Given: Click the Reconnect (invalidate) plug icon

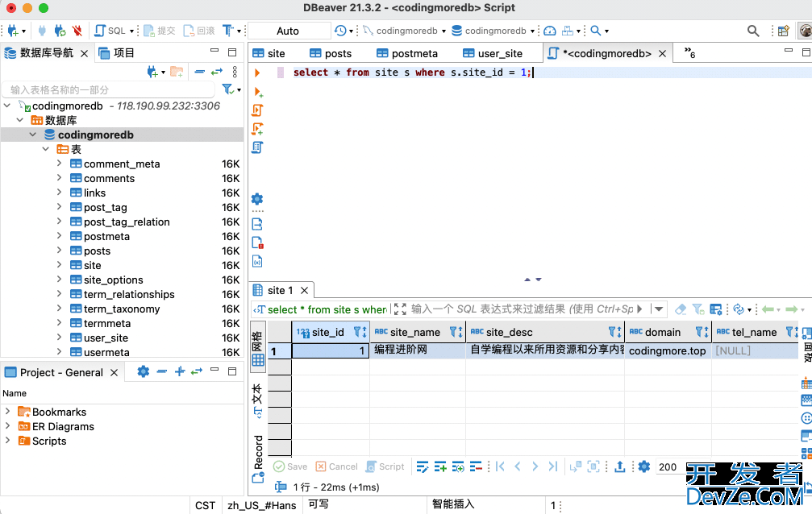Looking at the screenshot, I should [60, 31].
